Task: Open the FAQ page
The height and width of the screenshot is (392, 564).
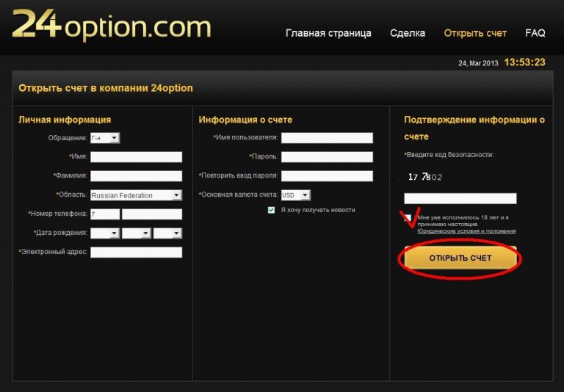Action: [535, 33]
